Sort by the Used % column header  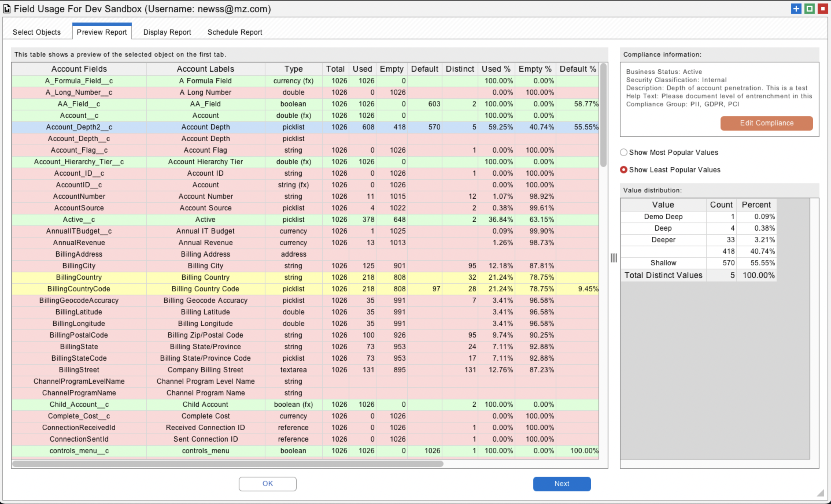(496, 69)
